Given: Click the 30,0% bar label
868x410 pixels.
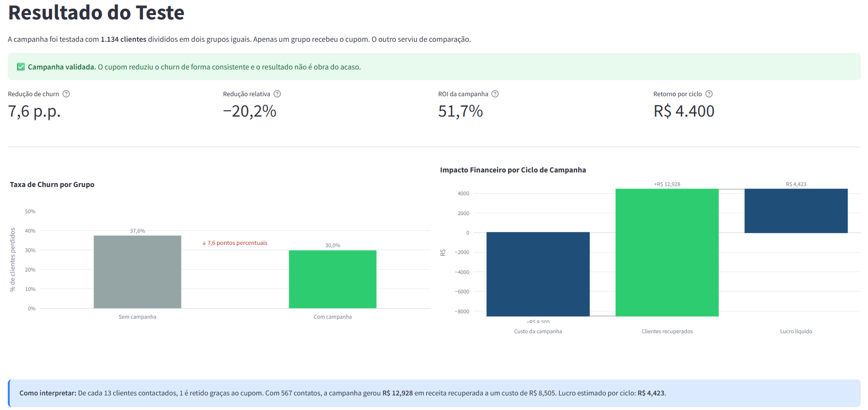Looking at the screenshot, I should coord(333,245).
